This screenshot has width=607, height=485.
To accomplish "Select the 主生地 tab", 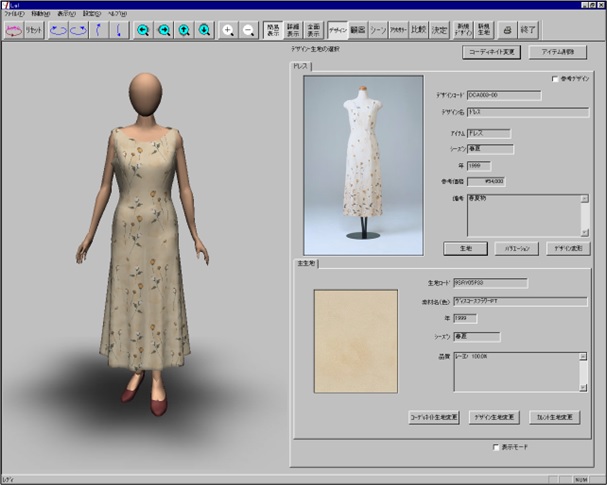I will point(304,263).
